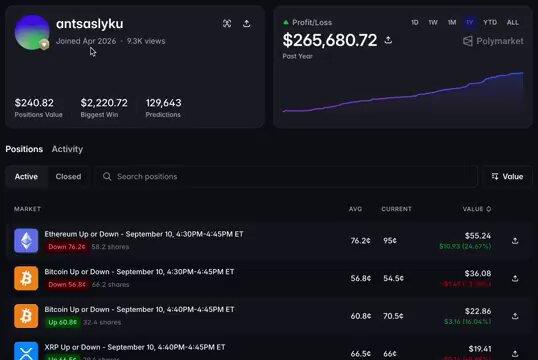Select the 1W profit range
Viewport: 538px width, 360px height.
433,22
